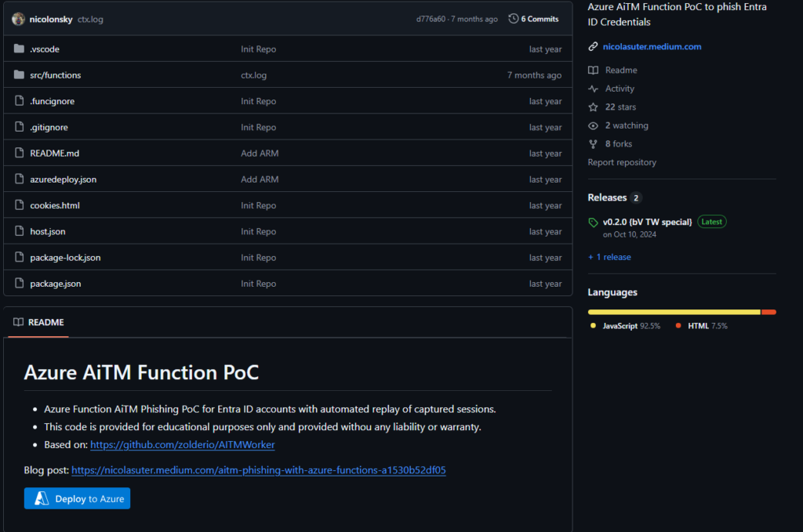The width and height of the screenshot is (803, 532).
Task: Open the ctx.log commit for src/functions
Action: click(253, 75)
